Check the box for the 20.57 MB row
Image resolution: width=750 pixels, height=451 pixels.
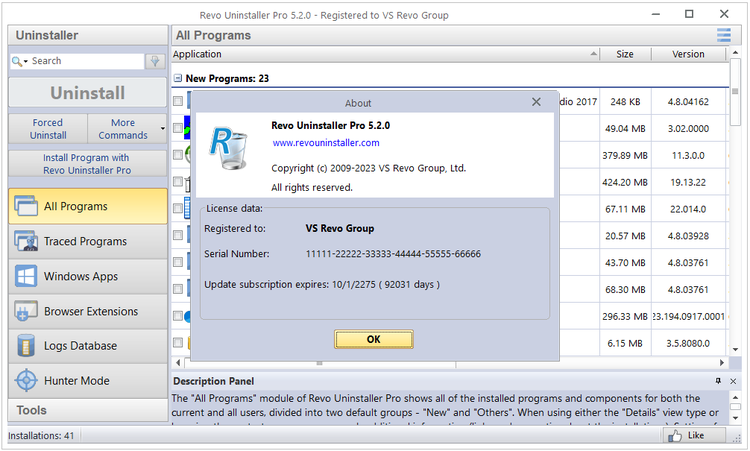click(178, 235)
